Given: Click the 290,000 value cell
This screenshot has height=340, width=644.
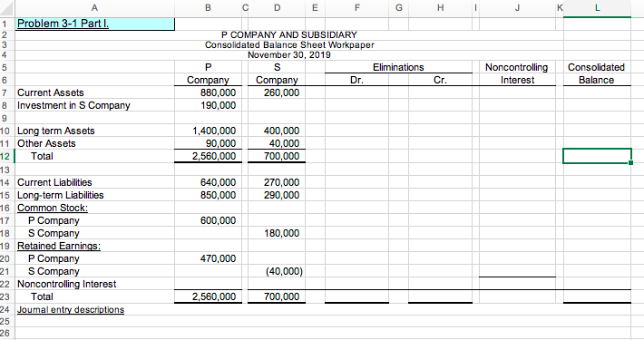Looking at the screenshot, I should tap(282, 195).
